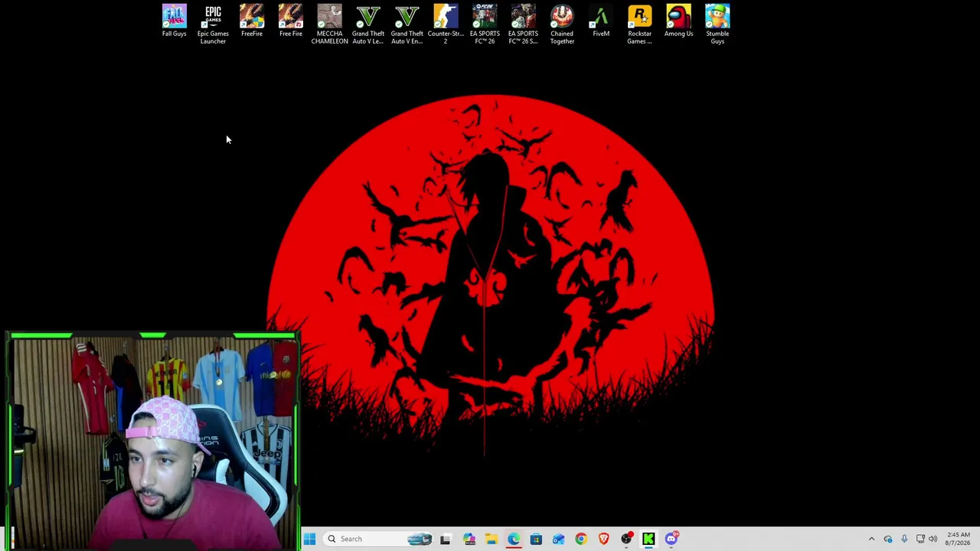Open the volume control in the system tray

coord(933,539)
